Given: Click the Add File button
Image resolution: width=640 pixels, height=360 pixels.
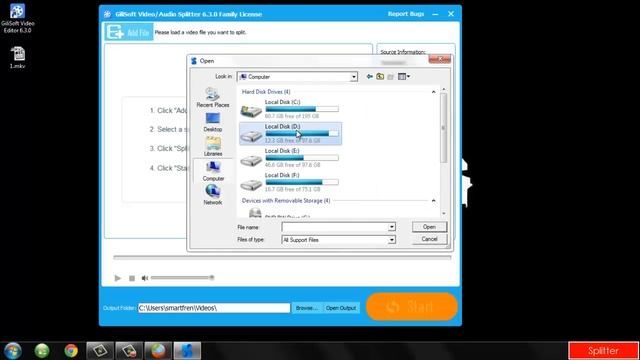Looking at the screenshot, I should click(129, 32).
